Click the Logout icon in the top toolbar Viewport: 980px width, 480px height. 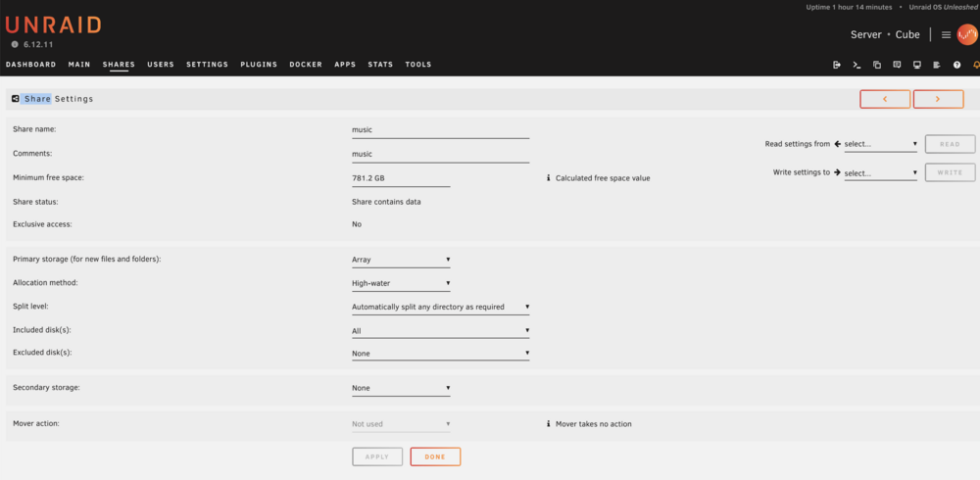tap(837, 65)
